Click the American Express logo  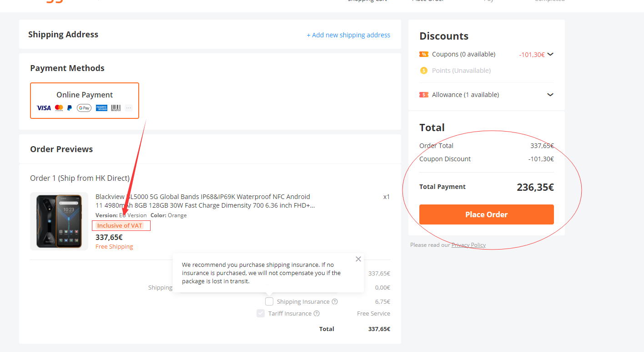coord(101,108)
